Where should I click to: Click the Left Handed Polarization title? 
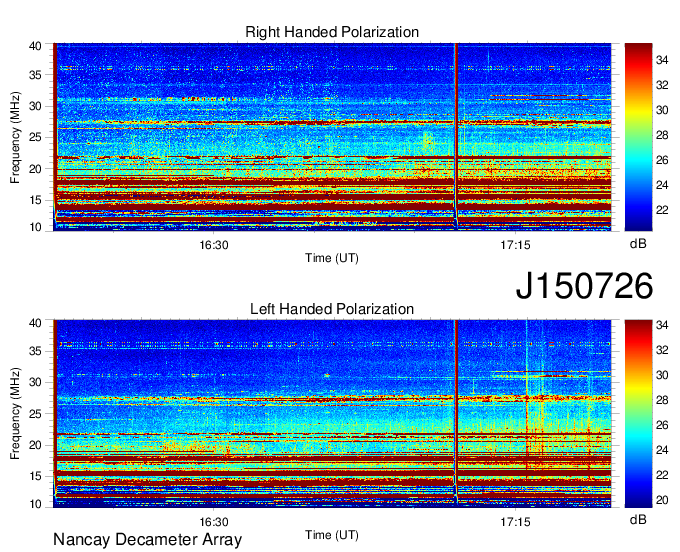[332, 309]
